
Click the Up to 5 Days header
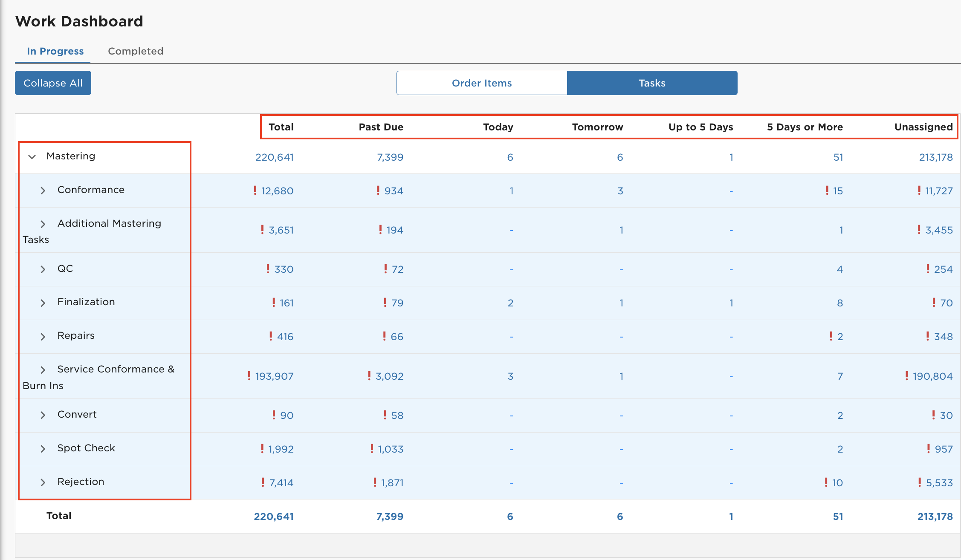click(x=700, y=127)
